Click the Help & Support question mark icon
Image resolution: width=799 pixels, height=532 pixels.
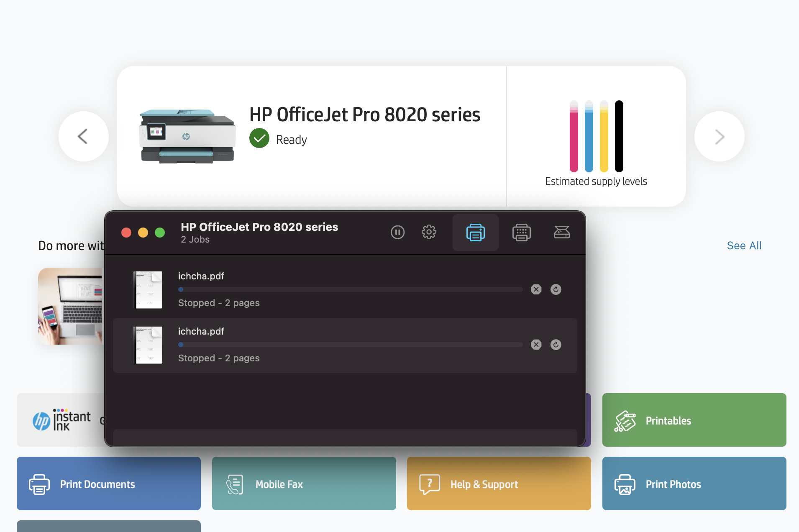click(x=429, y=484)
